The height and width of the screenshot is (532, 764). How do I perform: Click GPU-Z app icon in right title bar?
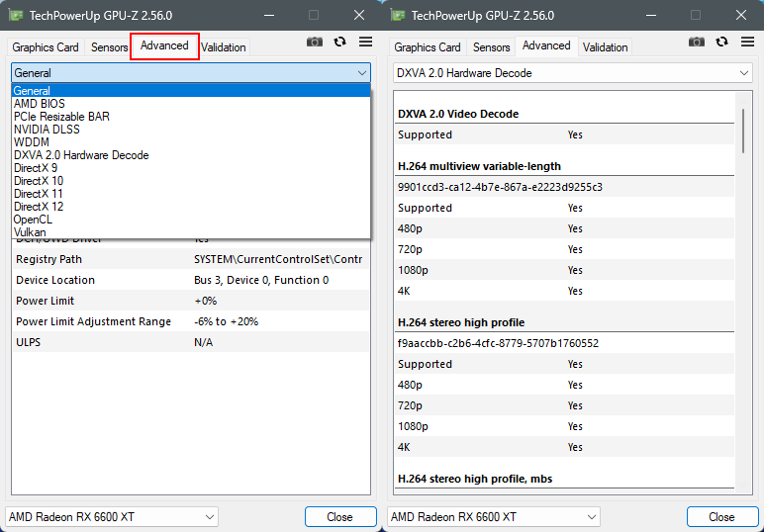click(398, 15)
